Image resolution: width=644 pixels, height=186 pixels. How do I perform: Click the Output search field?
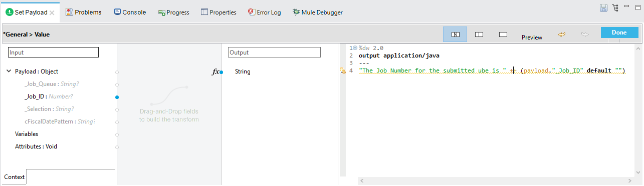click(274, 52)
